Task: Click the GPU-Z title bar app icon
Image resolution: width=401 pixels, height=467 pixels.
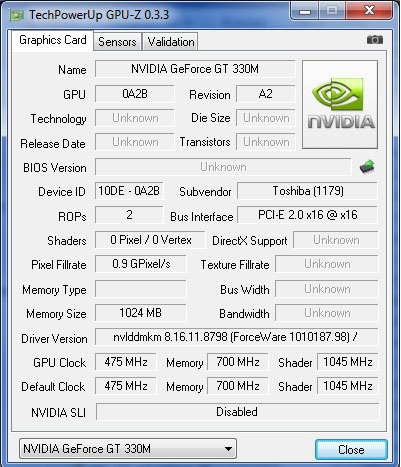Action: (x=17, y=15)
